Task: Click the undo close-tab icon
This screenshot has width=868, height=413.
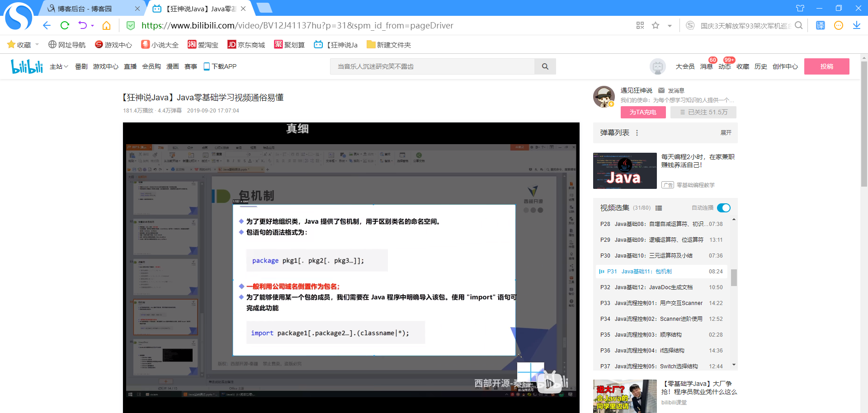Action: click(x=82, y=25)
